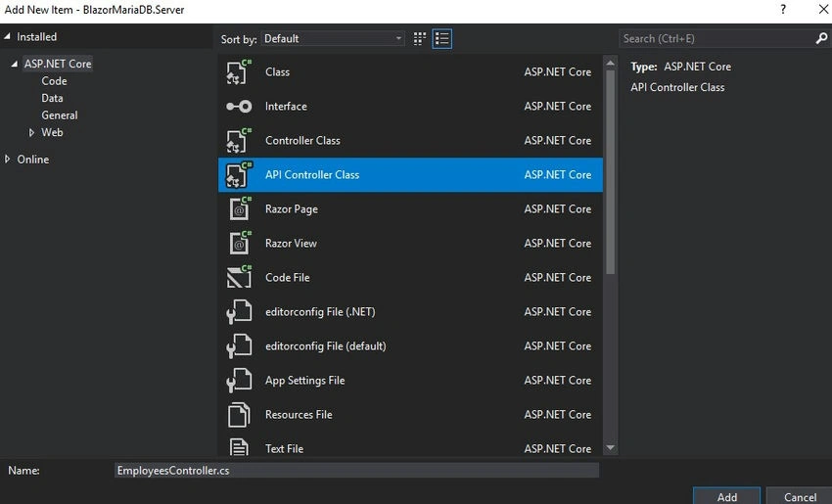Select the 'Resources File' template name
Viewport: 832px width, 504px height.
click(x=299, y=414)
